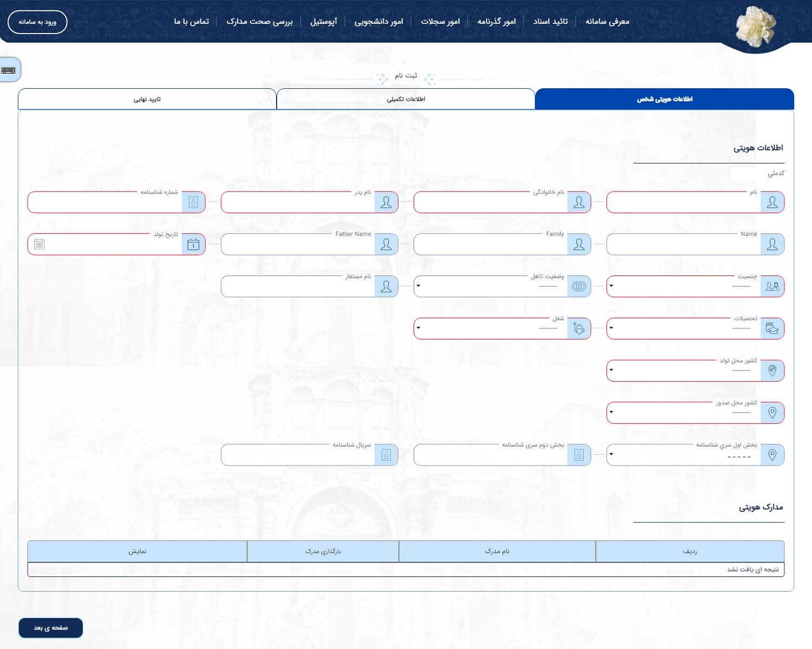Screen dimensions: 812x649
Task: Click the نتیجه ای یافت نشد text row
Action: [406, 569]
